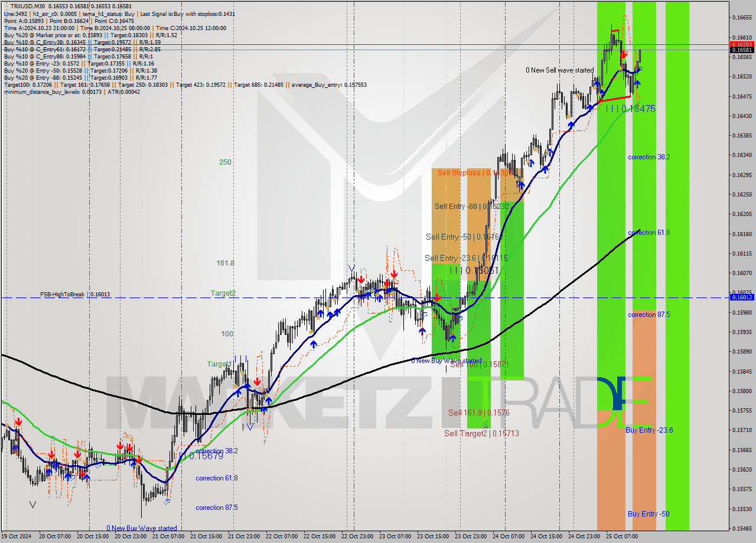Select 'correction 87.5' label near 21 Oct 15:00
This screenshot has width=756, height=543.
217,508
